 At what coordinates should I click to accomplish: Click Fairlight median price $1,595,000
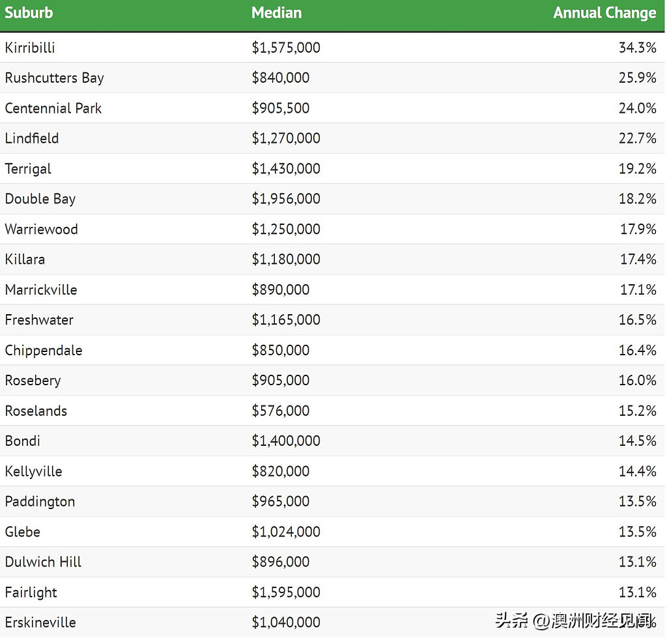point(286,593)
